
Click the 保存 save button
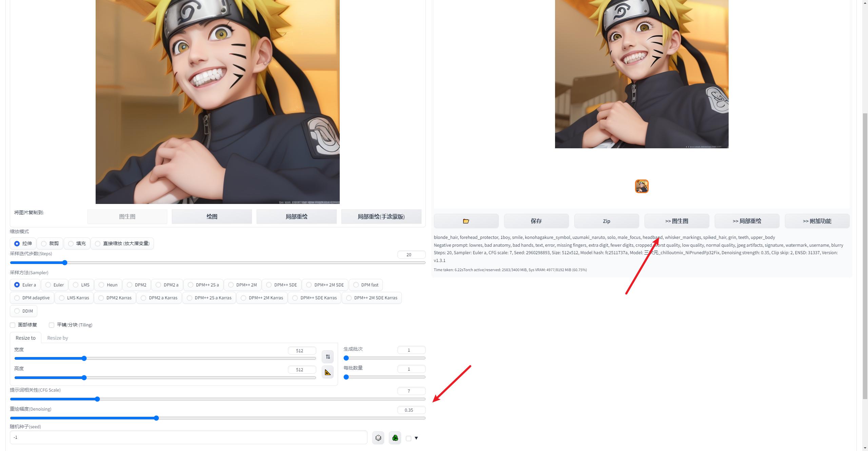coord(536,221)
